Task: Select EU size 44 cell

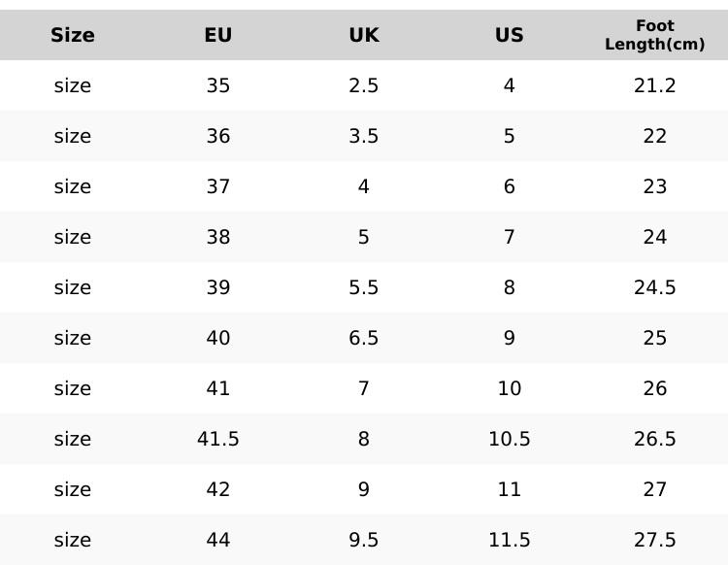Action: click(x=218, y=540)
